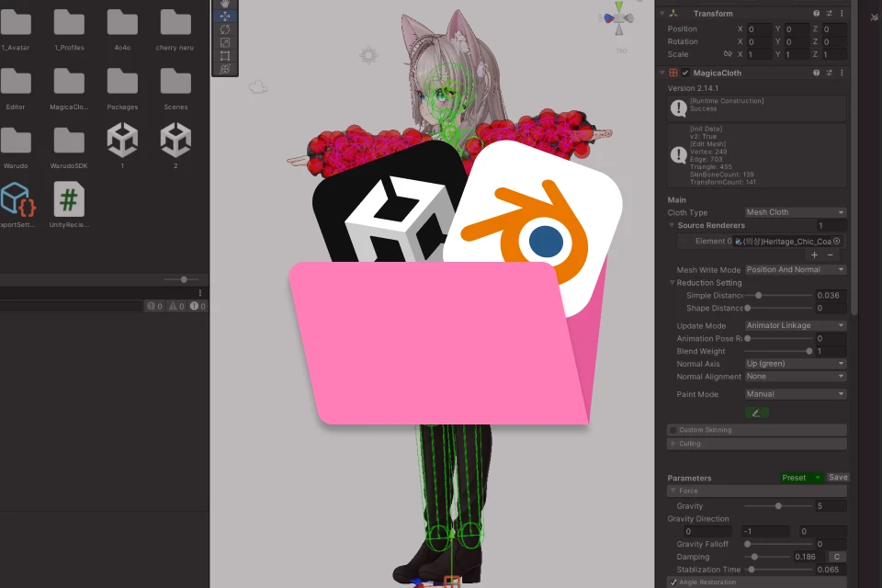The image size is (882, 588).
Task: Open the 4o4o folder
Action: pyautogui.click(x=122, y=29)
